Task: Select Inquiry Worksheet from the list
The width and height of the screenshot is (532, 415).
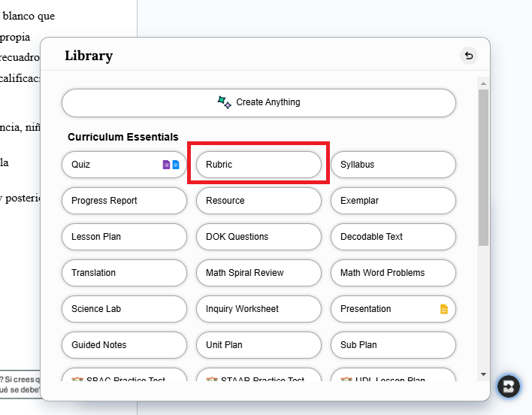Action: coord(258,309)
